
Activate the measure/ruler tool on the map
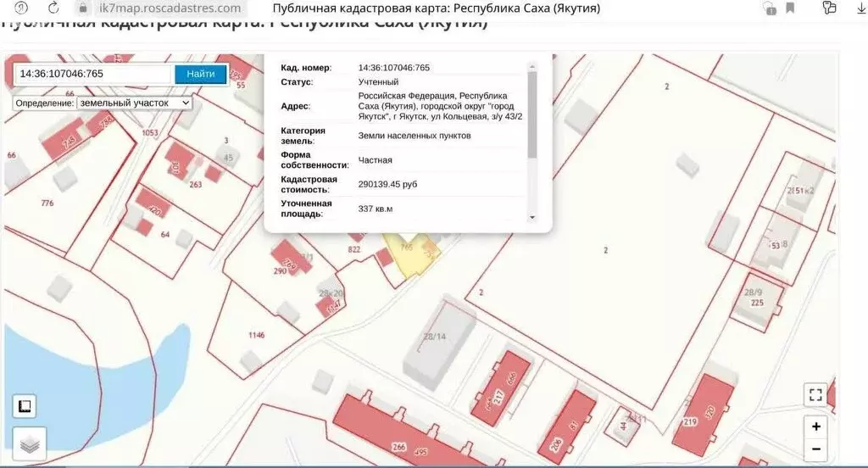(x=25, y=406)
